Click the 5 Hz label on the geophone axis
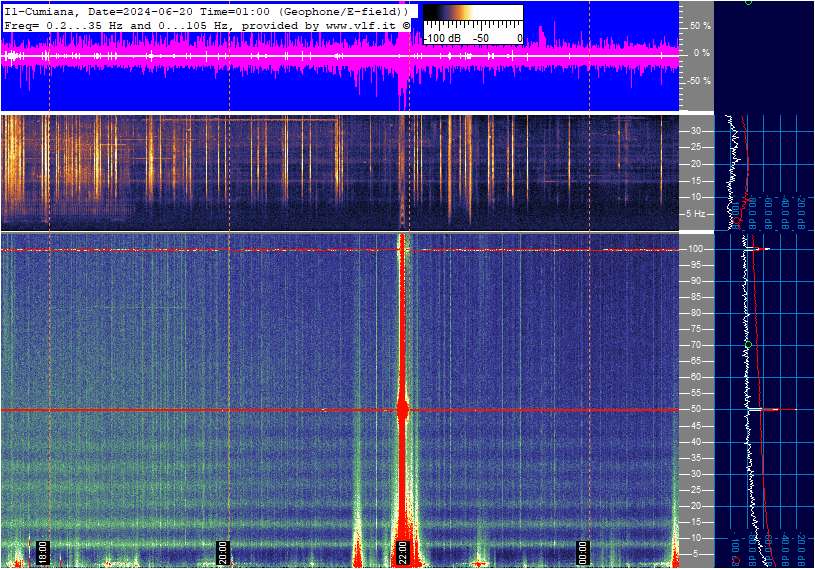This screenshot has width=815, height=569. tap(695, 214)
